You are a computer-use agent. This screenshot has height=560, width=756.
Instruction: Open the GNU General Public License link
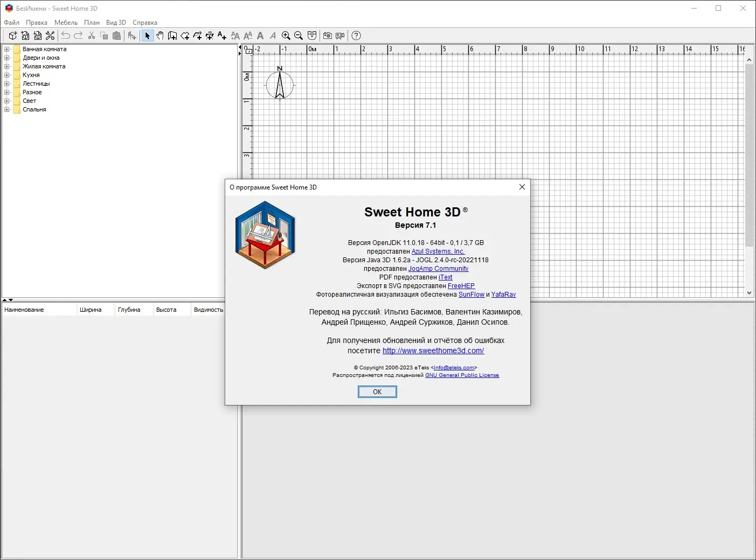pyautogui.click(x=462, y=375)
